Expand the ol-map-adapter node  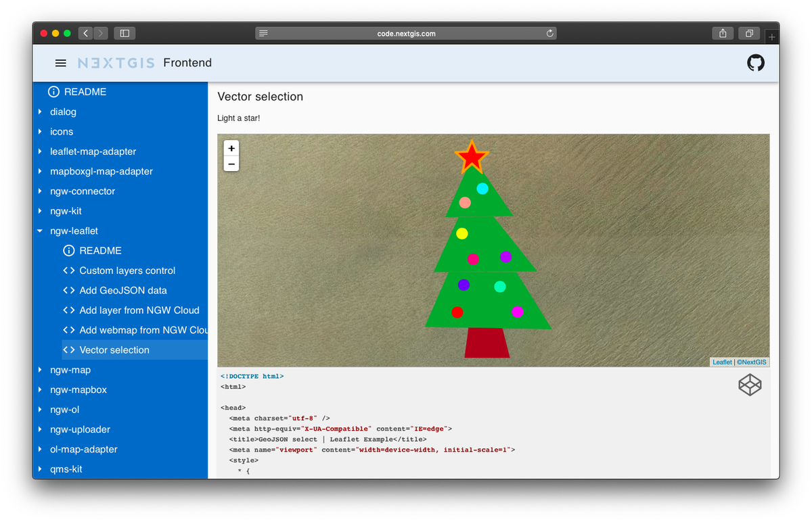pos(40,449)
